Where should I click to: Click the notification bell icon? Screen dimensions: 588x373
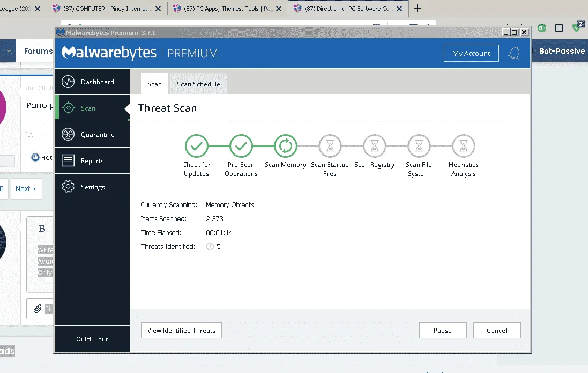pos(514,53)
